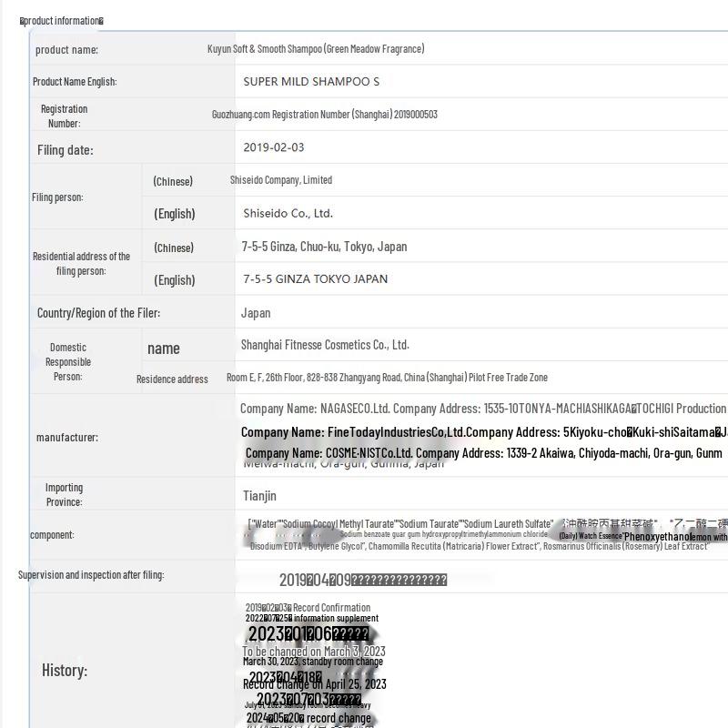The height and width of the screenshot is (728, 728).
Task: Click the COSME-NIST Co. Ltd. manufacturer entry
Action: [482, 453]
